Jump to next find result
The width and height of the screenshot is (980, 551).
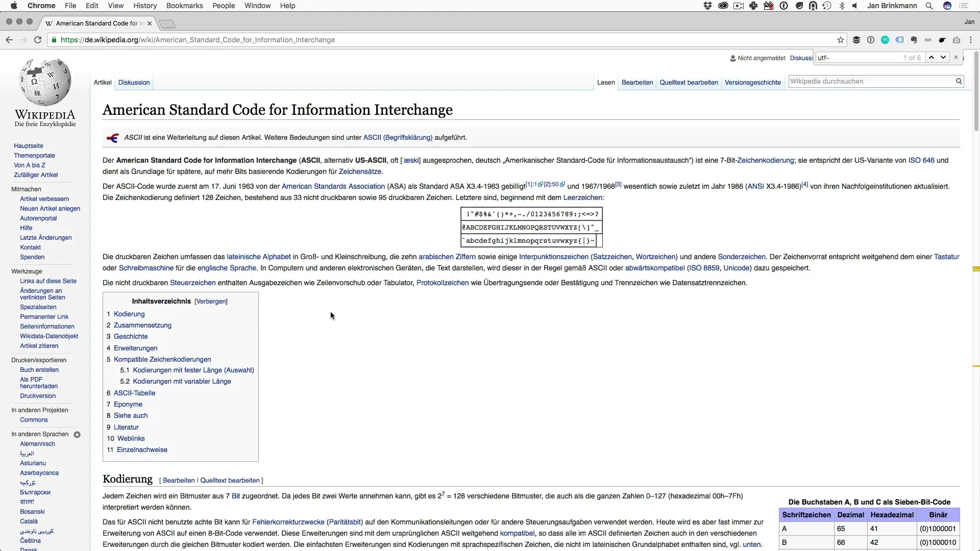point(943,58)
